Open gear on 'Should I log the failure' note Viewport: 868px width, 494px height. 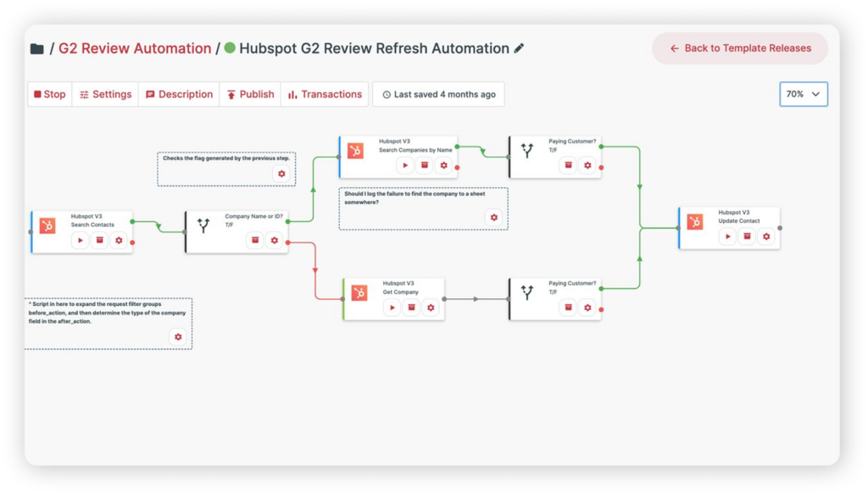[x=494, y=218]
